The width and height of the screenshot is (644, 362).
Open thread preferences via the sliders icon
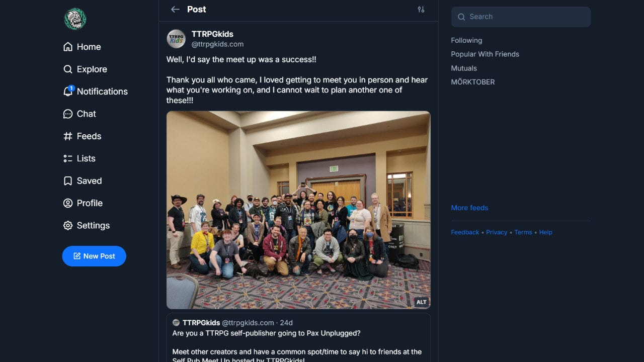(421, 9)
